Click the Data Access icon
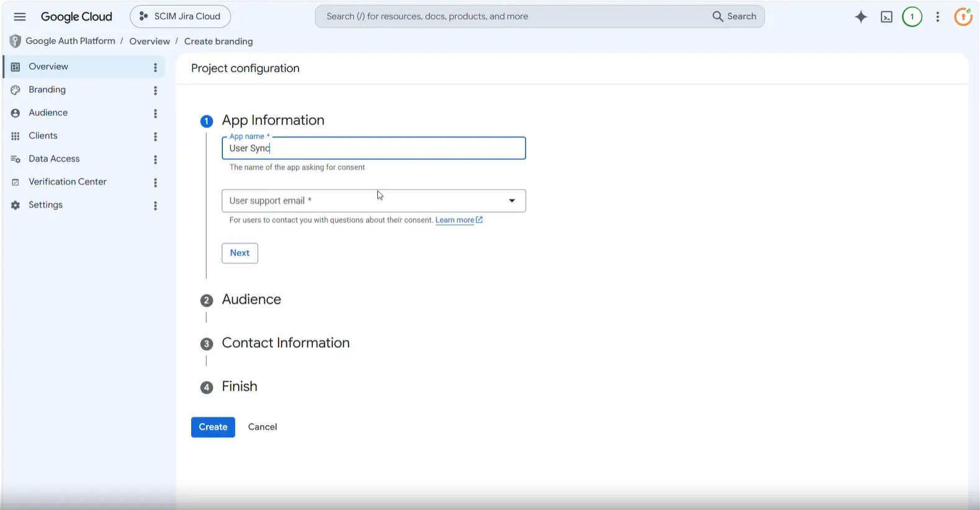980x510 pixels. click(x=16, y=159)
